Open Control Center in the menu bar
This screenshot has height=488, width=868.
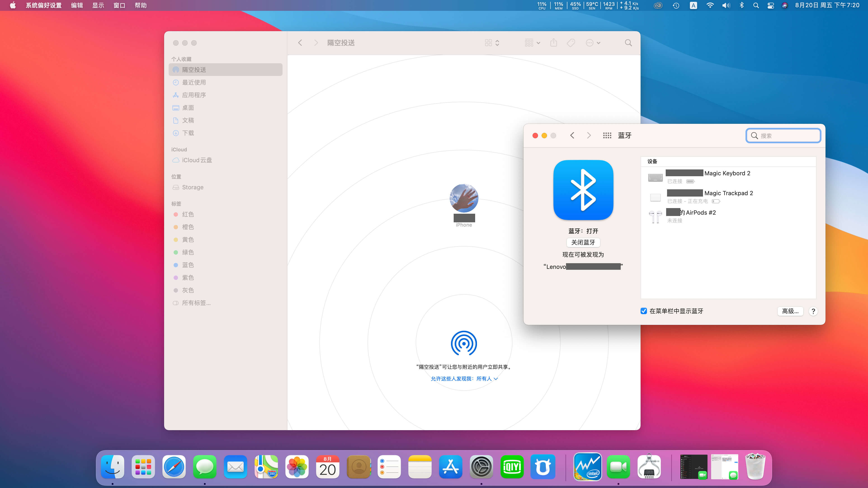pos(771,5)
